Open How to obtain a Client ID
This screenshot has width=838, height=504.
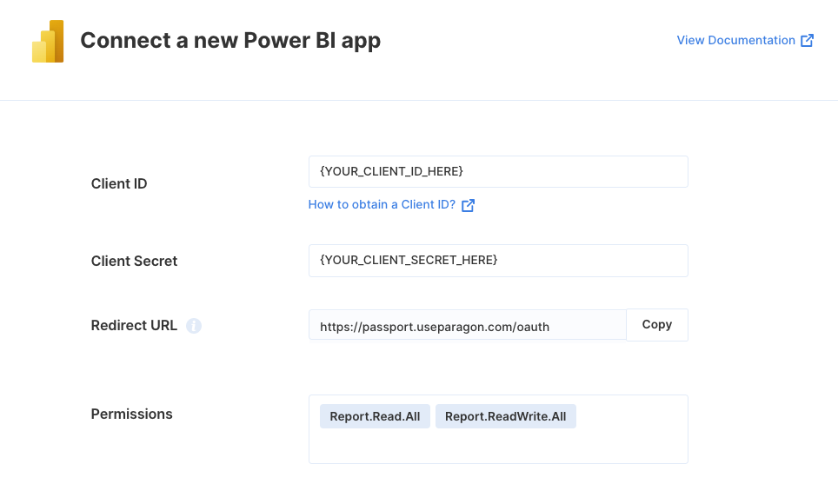(x=382, y=205)
